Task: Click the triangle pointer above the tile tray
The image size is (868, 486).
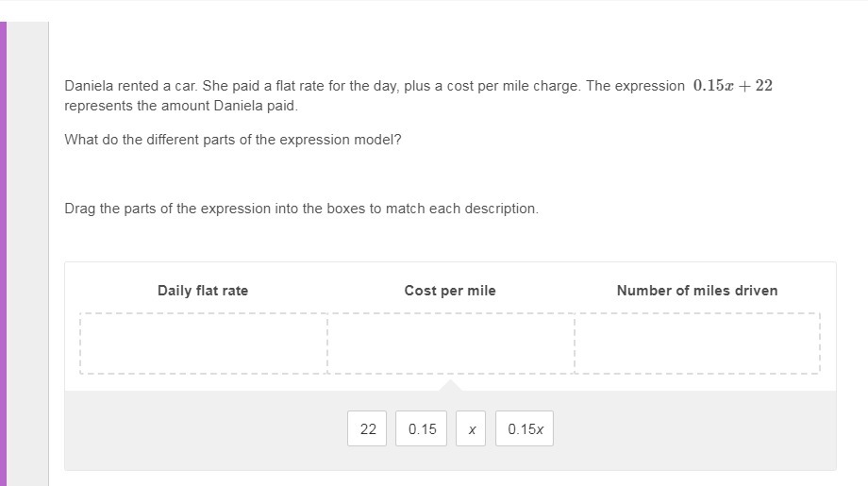Action: (450, 385)
